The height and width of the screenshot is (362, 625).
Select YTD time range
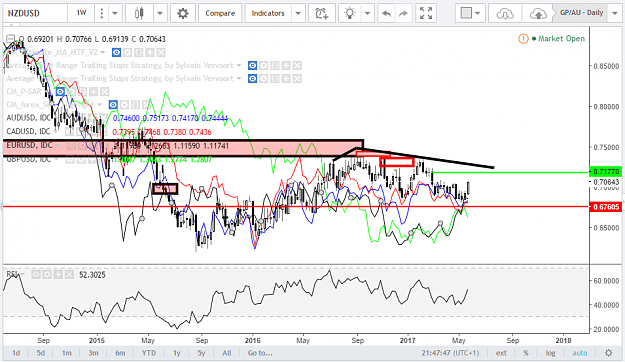coord(149,353)
